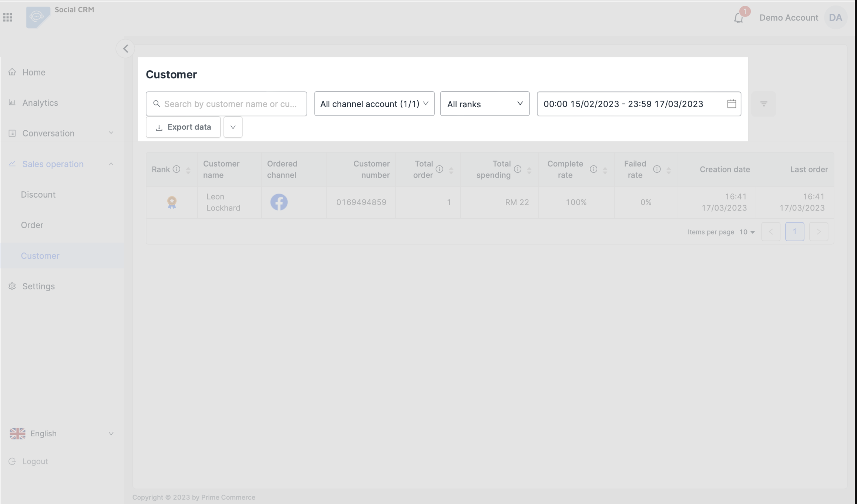Screen dimensions: 857x504
Task: Sort table by Rank column
Action: (188, 170)
